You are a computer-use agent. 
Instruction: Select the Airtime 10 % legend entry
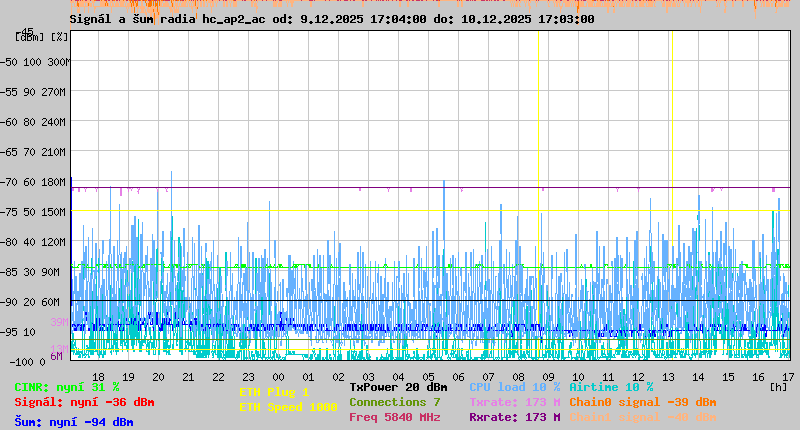[x=611, y=387]
